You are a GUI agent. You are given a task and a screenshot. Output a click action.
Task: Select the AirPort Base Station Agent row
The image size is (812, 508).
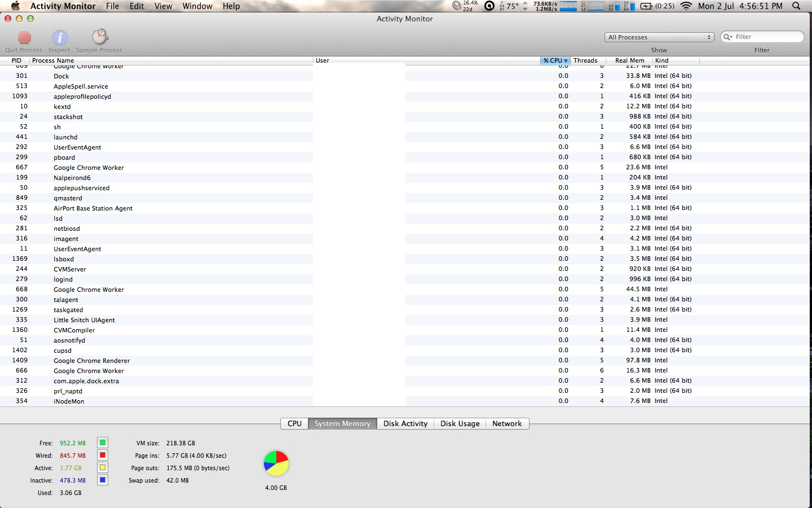tap(406, 208)
